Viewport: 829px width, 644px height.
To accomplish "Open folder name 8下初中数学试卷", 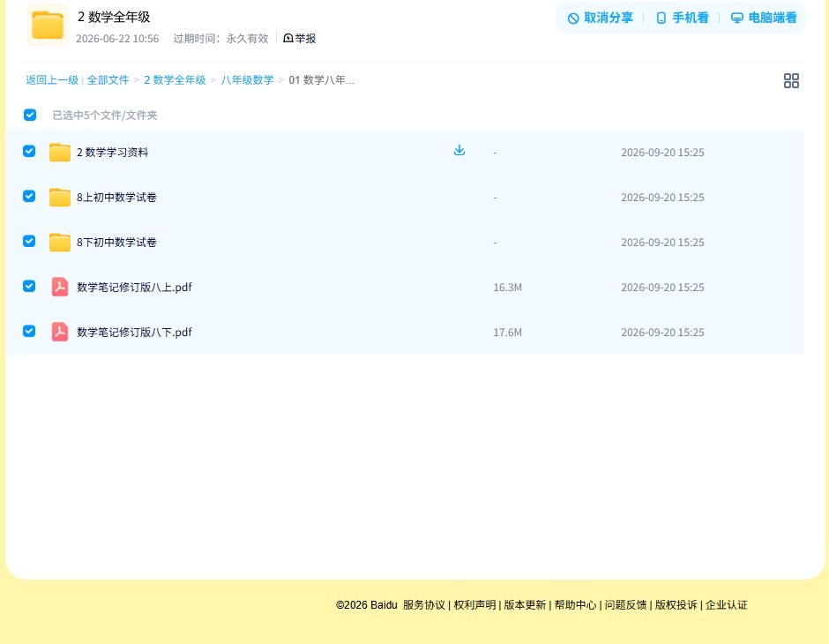I will click(116, 242).
